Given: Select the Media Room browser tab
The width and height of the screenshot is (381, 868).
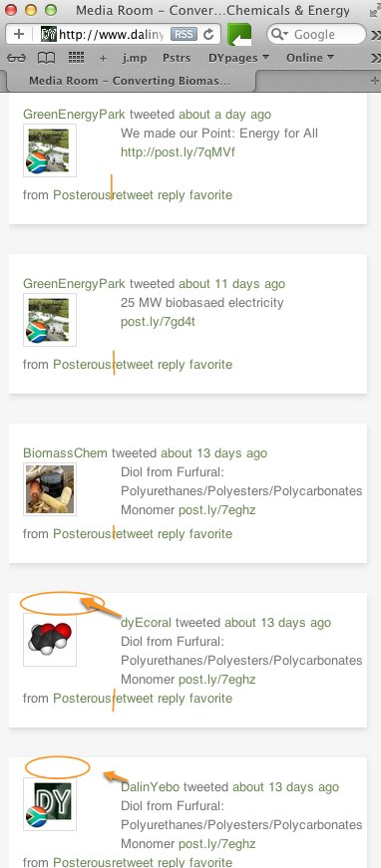Looking at the screenshot, I should [129, 81].
